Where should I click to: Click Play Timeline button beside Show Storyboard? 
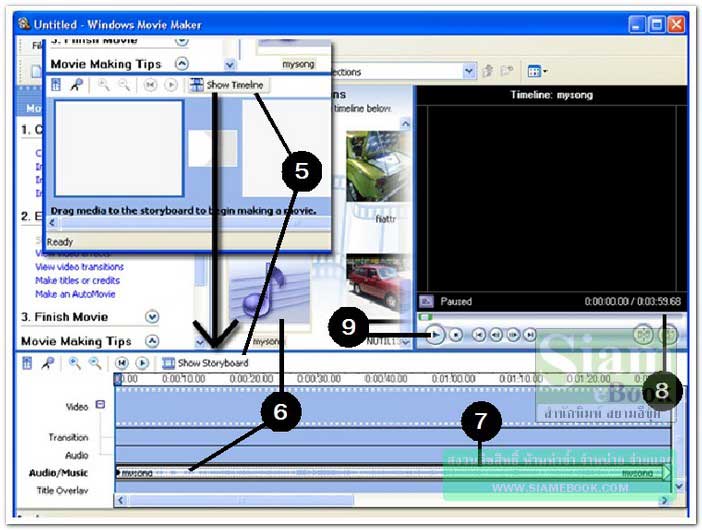(x=142, y=363)
